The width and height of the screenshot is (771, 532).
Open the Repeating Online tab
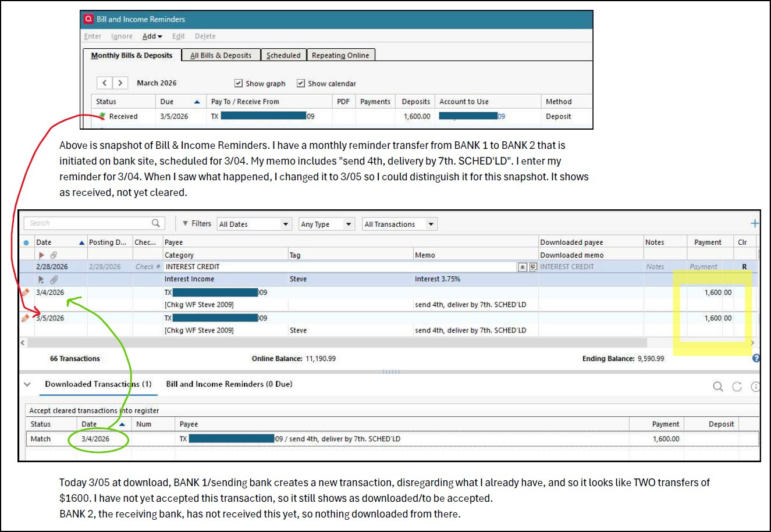click(340, 55)
